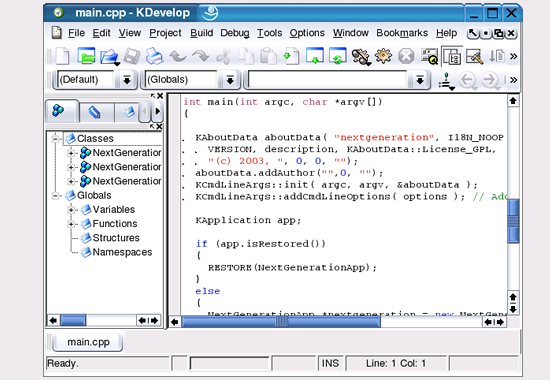This screenshot has width=550, height=380.
Task: Click the INS insert mode indicator
Action: [x=330, y=364]
